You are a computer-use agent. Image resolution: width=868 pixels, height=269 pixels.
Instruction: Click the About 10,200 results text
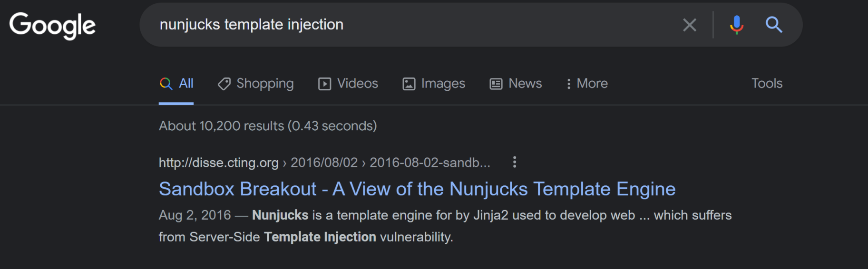pos(267,126)
